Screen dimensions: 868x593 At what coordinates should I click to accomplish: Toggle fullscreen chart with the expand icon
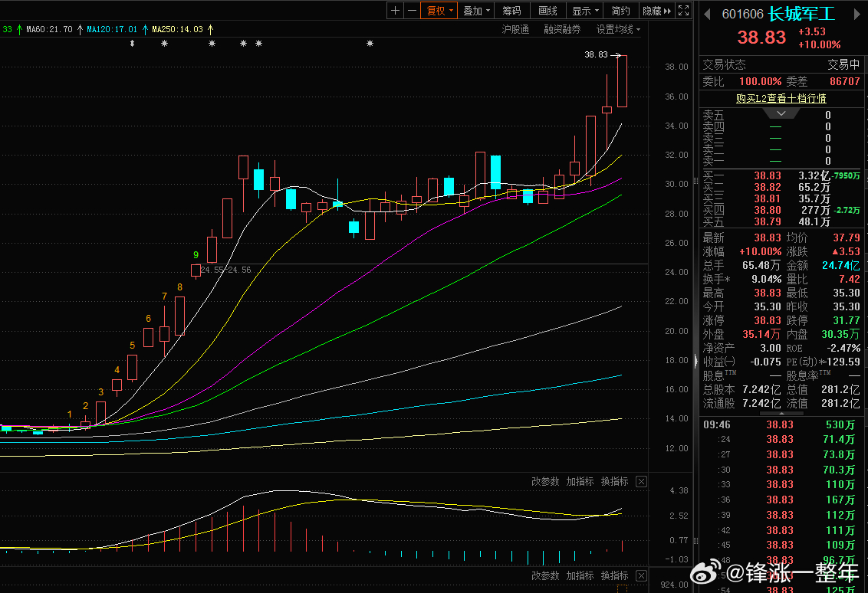(684, 11)
